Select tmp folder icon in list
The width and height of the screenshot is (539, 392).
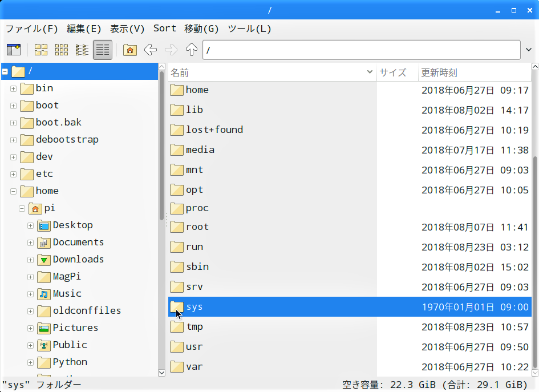(x=177, y=327)
